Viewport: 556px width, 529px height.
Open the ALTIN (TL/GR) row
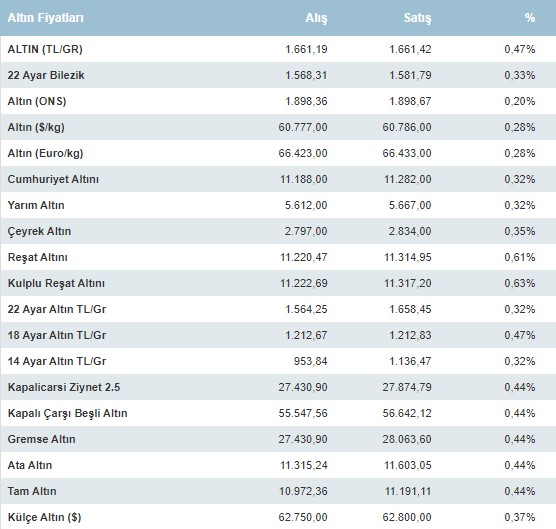point(278,49)
